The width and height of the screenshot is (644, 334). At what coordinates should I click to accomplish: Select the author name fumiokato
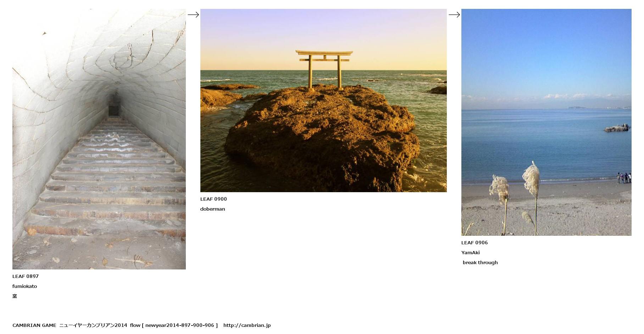click(x=25, y=286)
